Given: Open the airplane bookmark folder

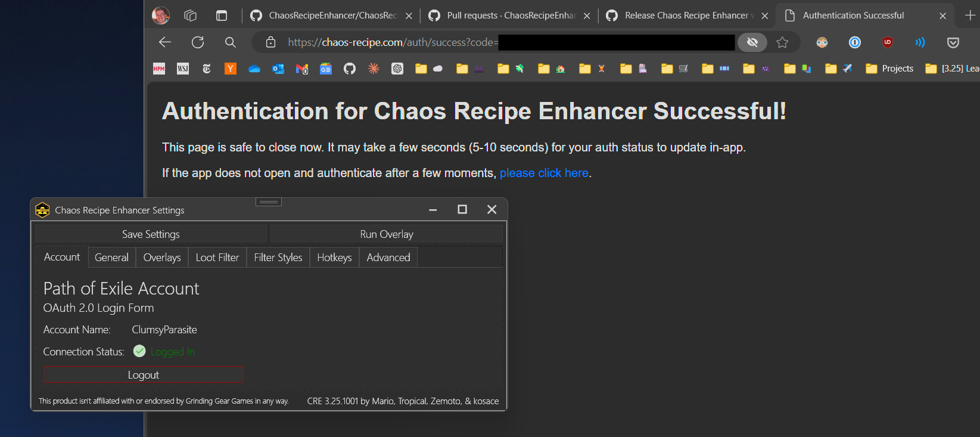Looking at the screenshot, I should 839,69.
